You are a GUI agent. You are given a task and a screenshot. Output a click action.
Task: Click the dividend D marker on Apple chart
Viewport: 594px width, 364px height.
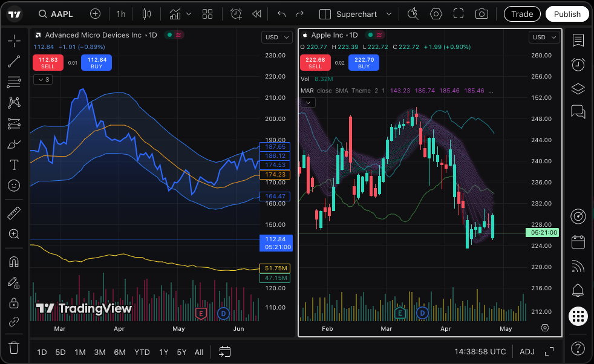(422, 313)
